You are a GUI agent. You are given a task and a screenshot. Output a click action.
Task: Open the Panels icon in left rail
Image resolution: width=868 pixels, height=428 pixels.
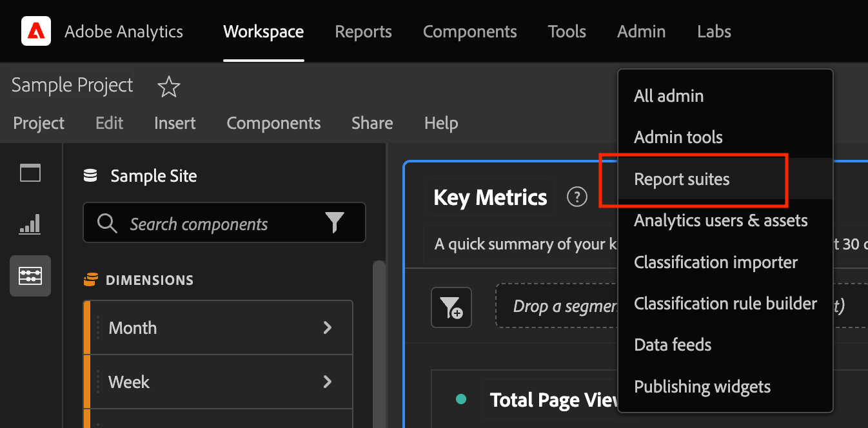[30, 173]
